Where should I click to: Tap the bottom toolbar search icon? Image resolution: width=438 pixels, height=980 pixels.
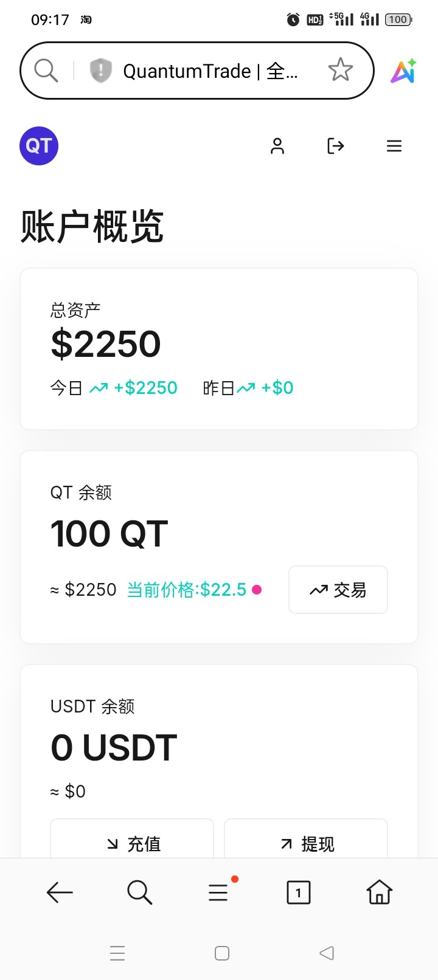139,892
